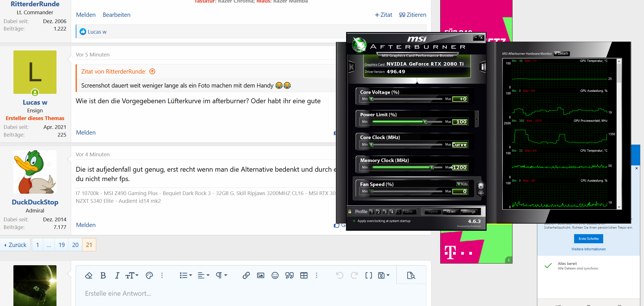Expand the page-range ellipsis in pagination
Screen dimensions: 644x306
pyautogui.click(x=49, y=245)
